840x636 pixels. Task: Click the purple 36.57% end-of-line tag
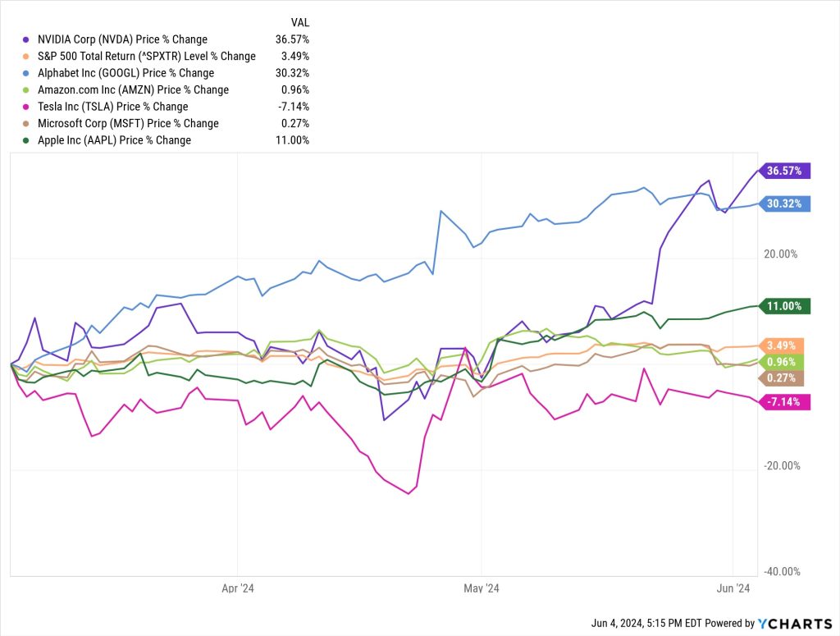point(786,171)
